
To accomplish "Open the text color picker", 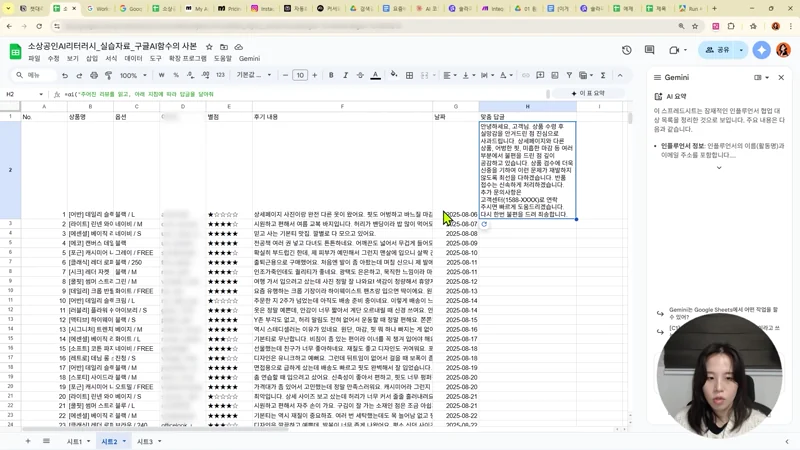I will click(376, 76).
